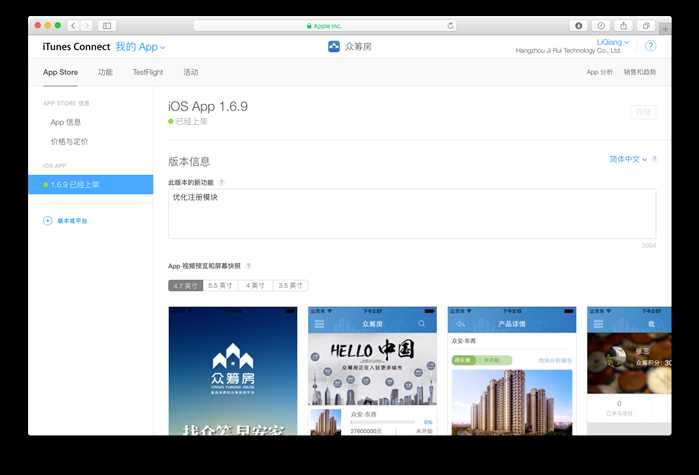The width and height of the screenshot is (699, 475).
Task: Click help icon next to 简体中文
Action: [654, 159]
